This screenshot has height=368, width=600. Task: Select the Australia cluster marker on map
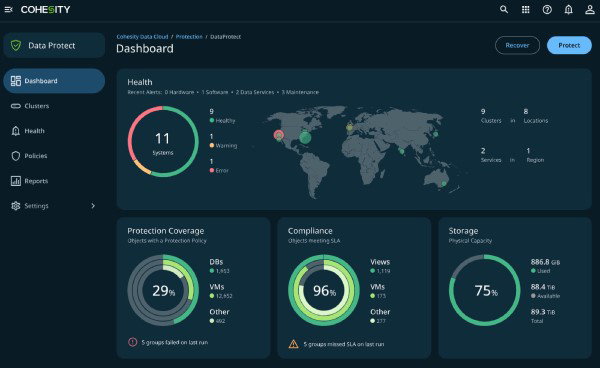coord(444,184)
